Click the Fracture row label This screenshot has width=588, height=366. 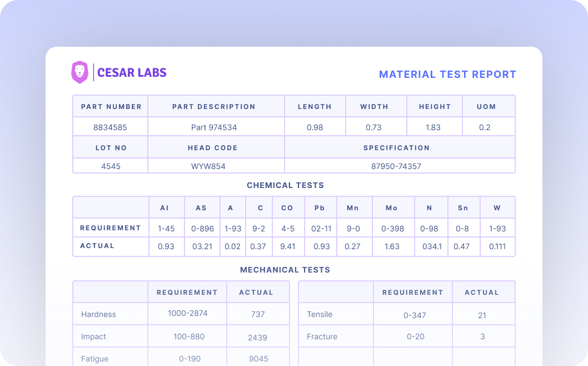tap(322, 337)
